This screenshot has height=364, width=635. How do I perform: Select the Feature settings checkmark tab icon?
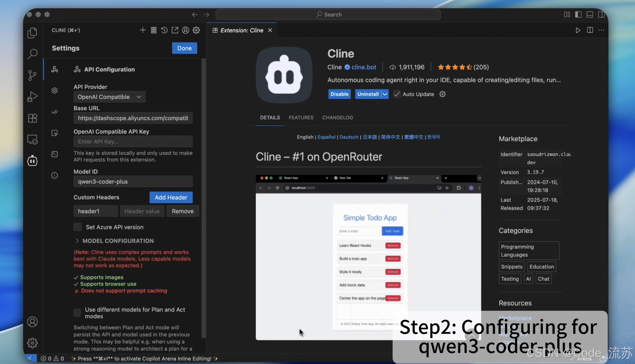(55, 112)
